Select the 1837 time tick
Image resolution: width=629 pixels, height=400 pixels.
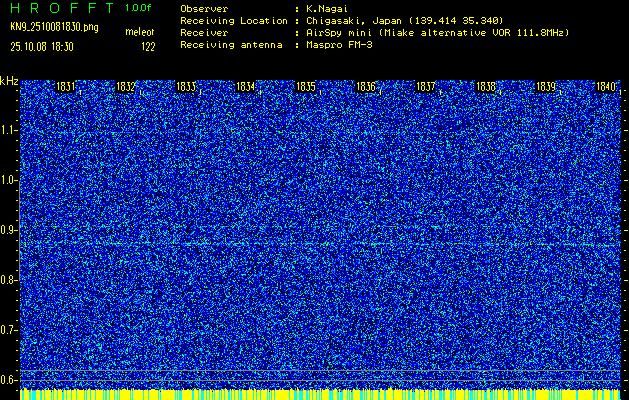pyautogui.click(x=426, y=88)
